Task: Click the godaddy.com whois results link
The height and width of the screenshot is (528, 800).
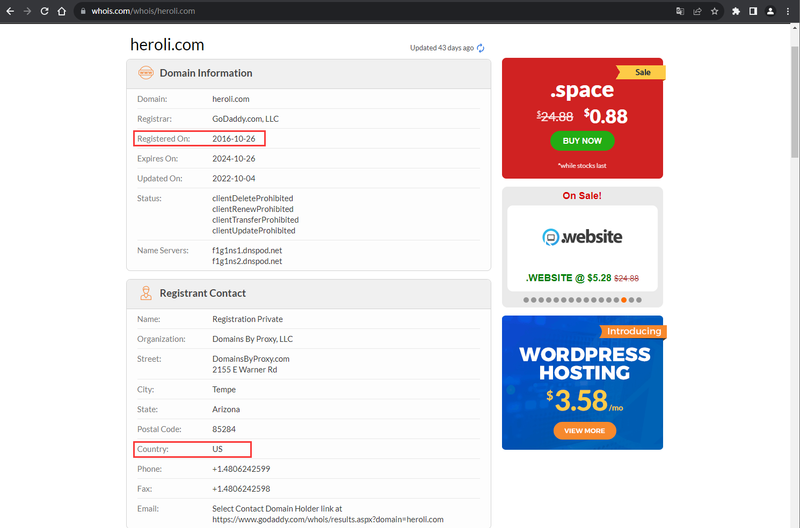Action: click(328, 519)
